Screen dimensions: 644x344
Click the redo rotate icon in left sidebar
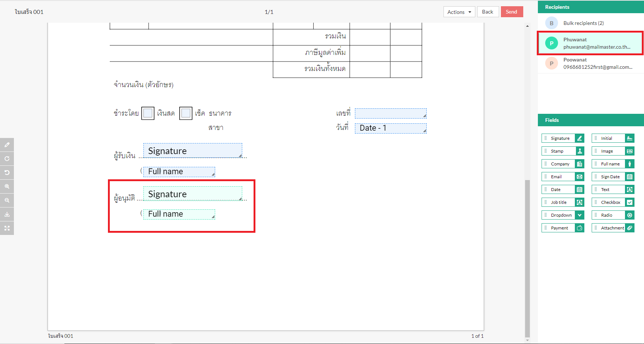click(x=7, y=159)
